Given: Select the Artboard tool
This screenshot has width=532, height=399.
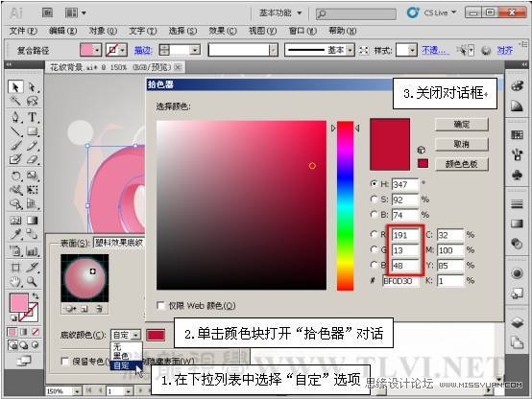Looking at the screenshot, I should [x=15, y=268].
